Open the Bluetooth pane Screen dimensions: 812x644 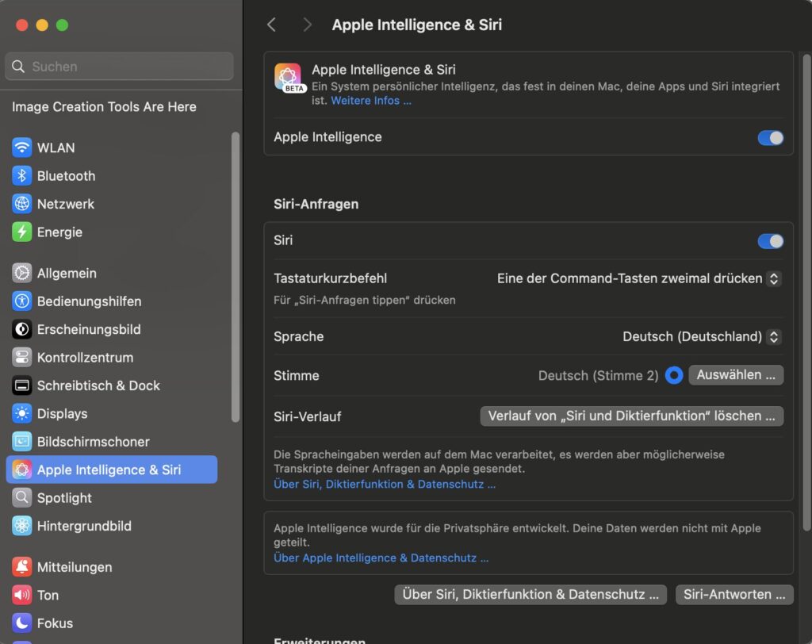tap(67, 175)
